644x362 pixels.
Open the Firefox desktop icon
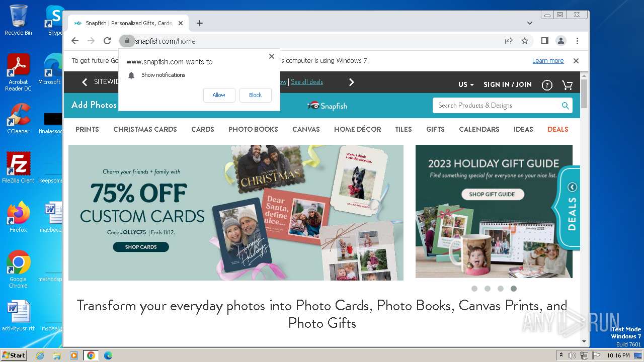pos(18,217)
